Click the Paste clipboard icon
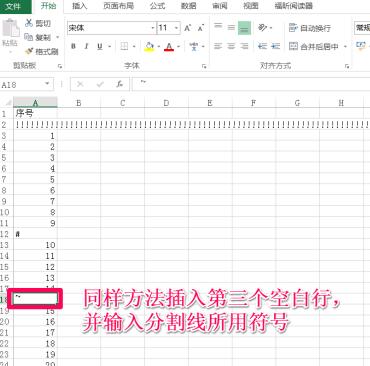 [x=11, y=28]
